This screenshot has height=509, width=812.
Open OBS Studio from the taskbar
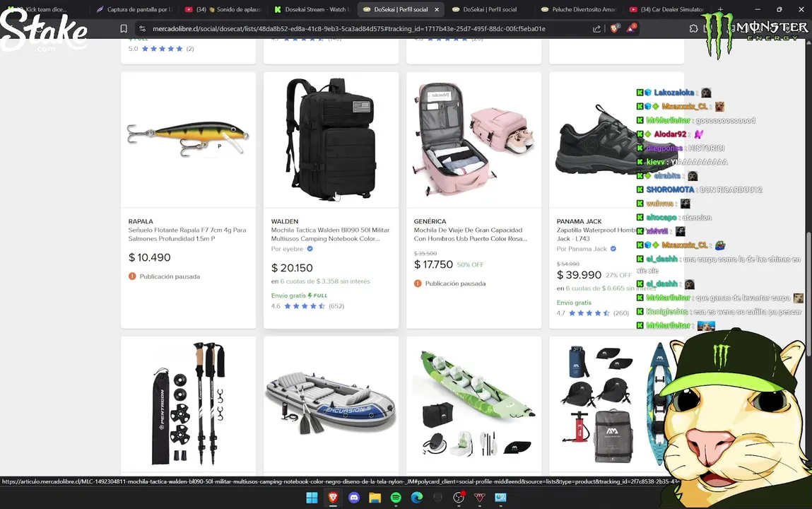pyautogui.click(x=459, y=498)
